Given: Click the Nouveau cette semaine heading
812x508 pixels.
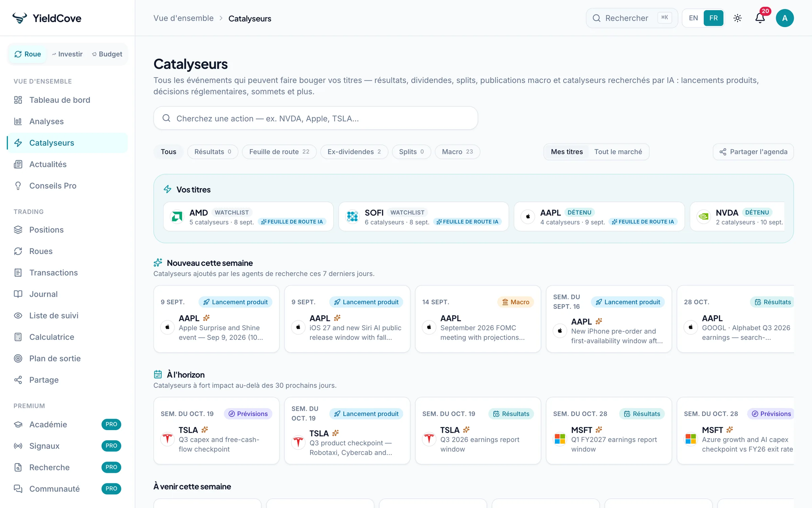Looking at the screenshot, I should point(210,263).
